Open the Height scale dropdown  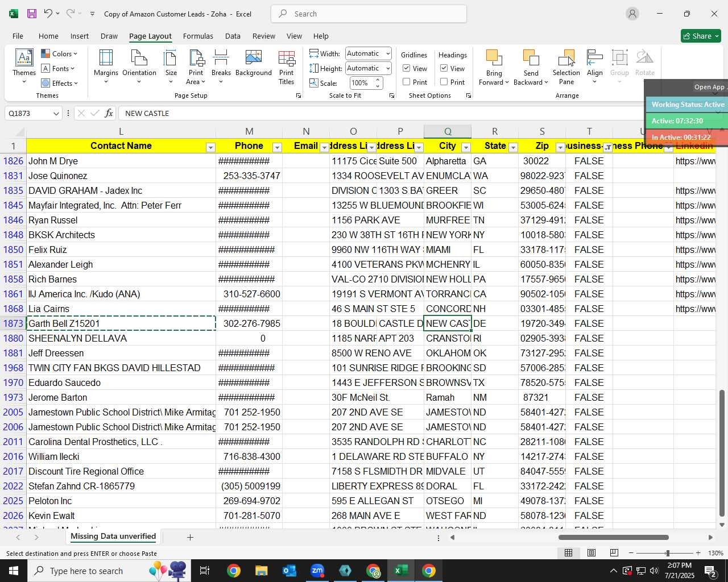388,68
